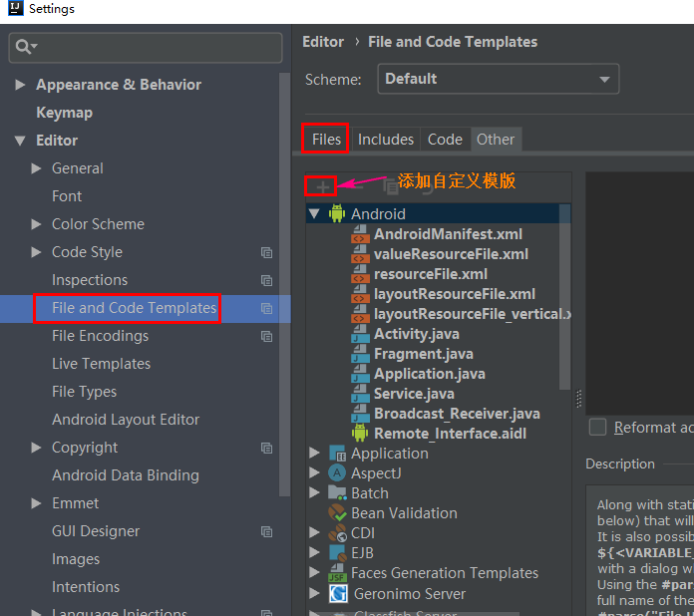Select Broadcast_Receiver.java template
Image resolution: width=694 pixels, height=616 pixels.
click(457, 414)
